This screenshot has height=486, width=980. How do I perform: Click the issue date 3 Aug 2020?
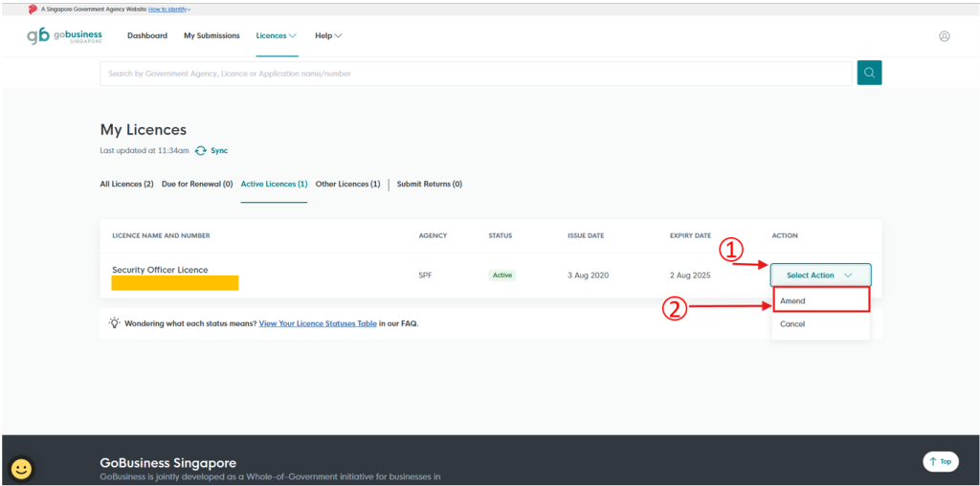(589, 275)
